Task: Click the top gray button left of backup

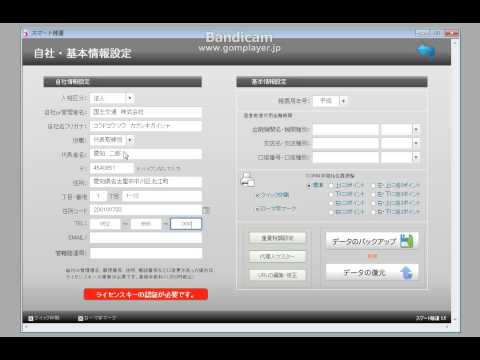Action: click(x=277, y=238)
